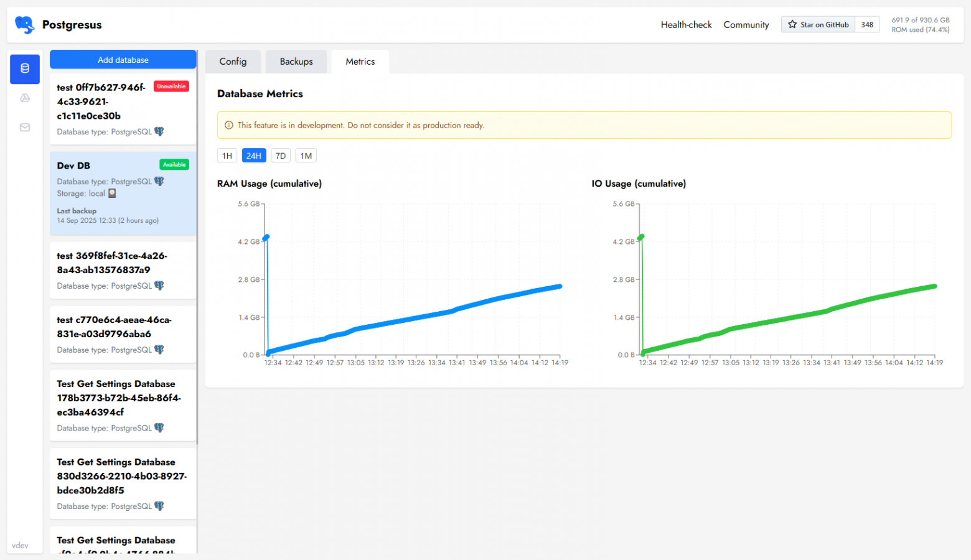Screen dimensions: 971x560
Task: Click the info icon in development warning banner
Action: point(228,125)
